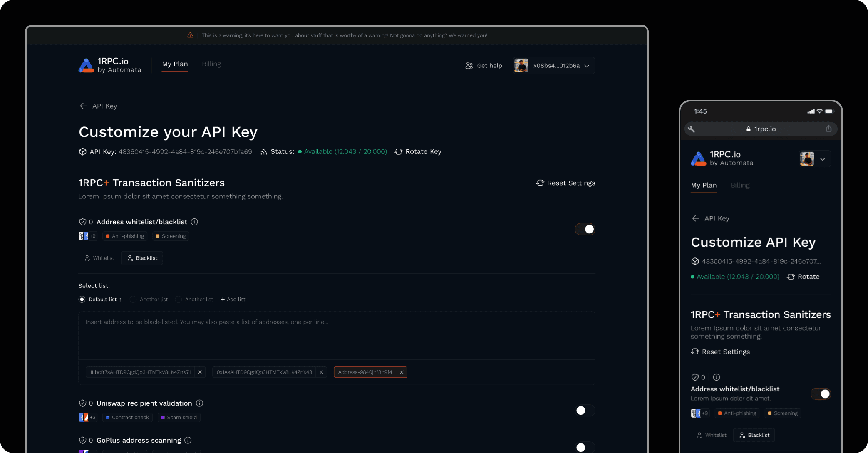Open the Default list options menu dots
The width and height of the screenshot is (868, 453).
coord(120,300)
